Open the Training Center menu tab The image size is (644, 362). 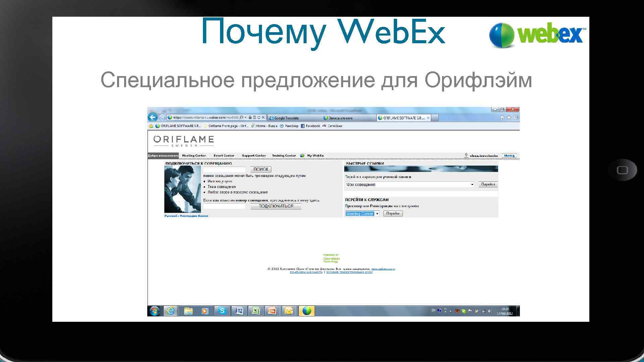(x=284, y=156)
